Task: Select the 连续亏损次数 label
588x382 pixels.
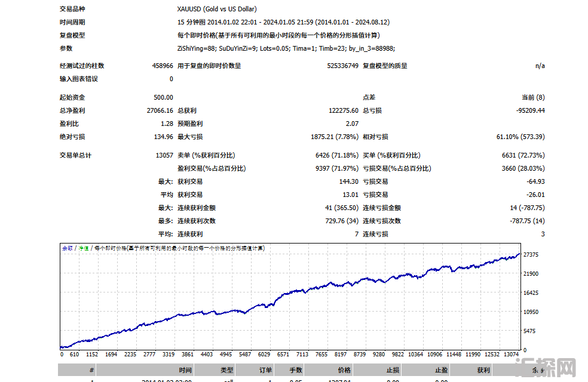Action: coord(382,221)
